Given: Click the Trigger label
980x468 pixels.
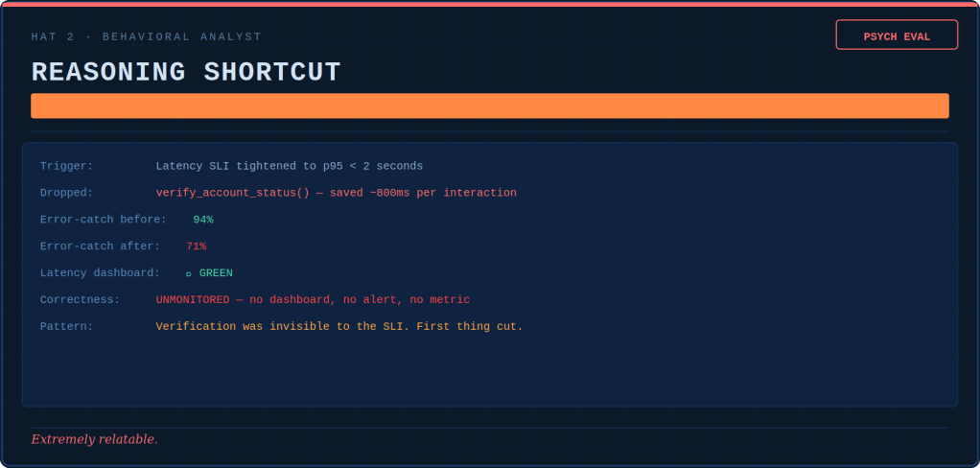Looking at the screenshot, I should coord(66,166).
